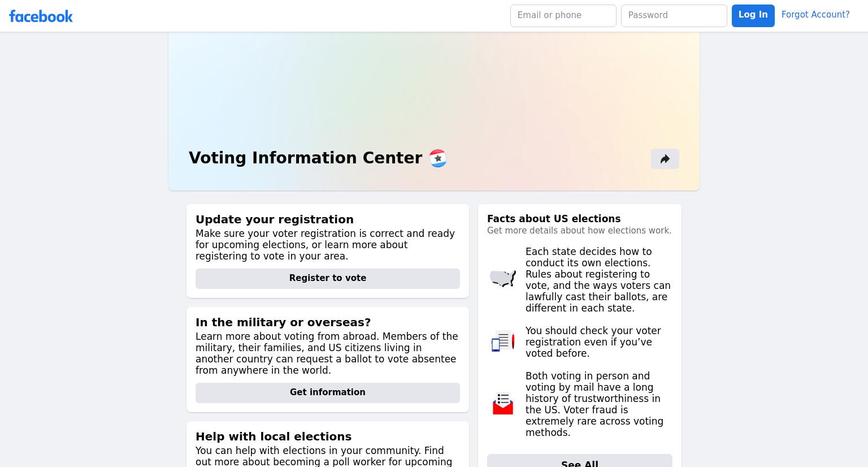This screenshot has width=868, height=467.
Task: Click the voting from abroad description paragraph
Action: [327, 353]
